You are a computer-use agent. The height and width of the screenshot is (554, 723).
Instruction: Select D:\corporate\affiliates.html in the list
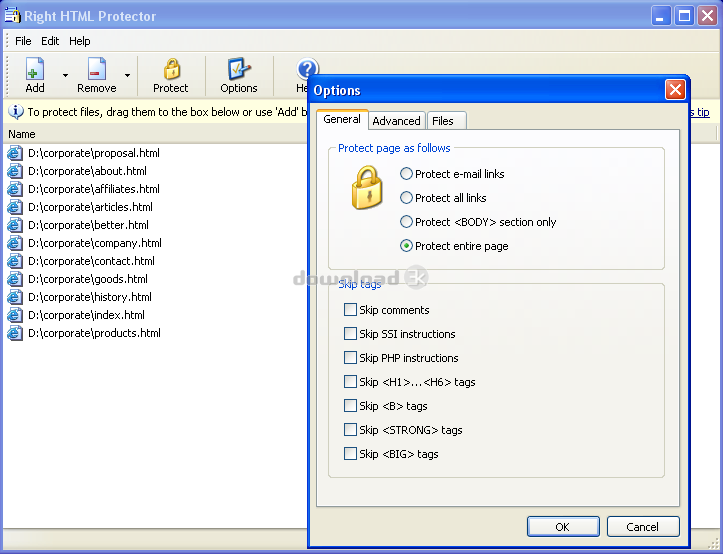(94, 189)
